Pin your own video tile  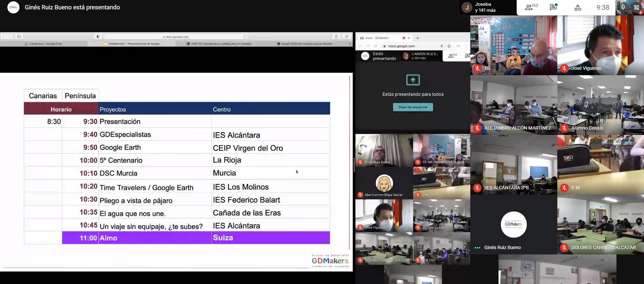pyautogui.click(x=623, y=7)
